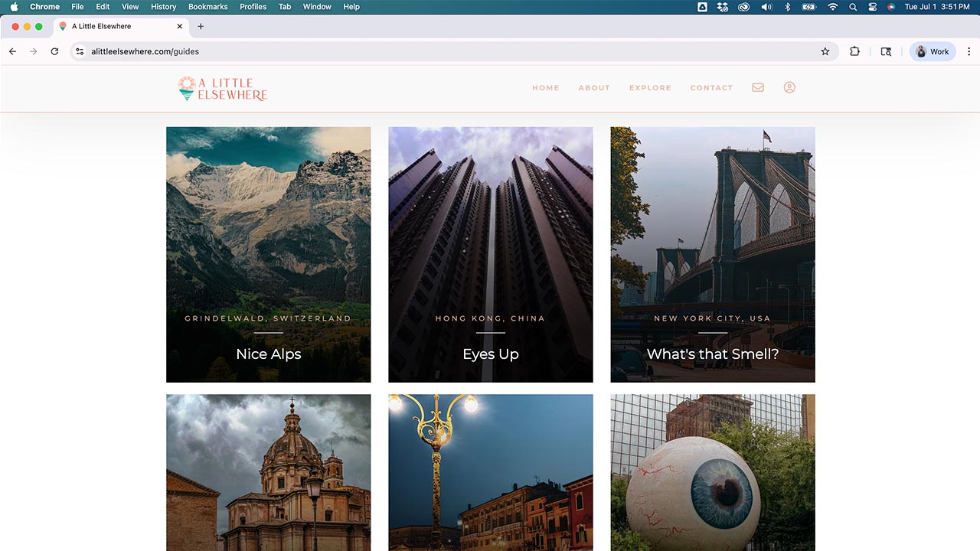Open the Creative Cloud menu bar icon
Image resolution: width=980 pixels, height=551 pixels.
(x=743, y=7)
